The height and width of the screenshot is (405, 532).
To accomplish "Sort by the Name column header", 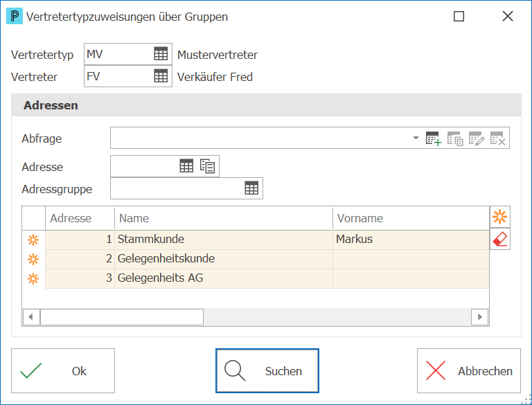I will pos(224,218).
